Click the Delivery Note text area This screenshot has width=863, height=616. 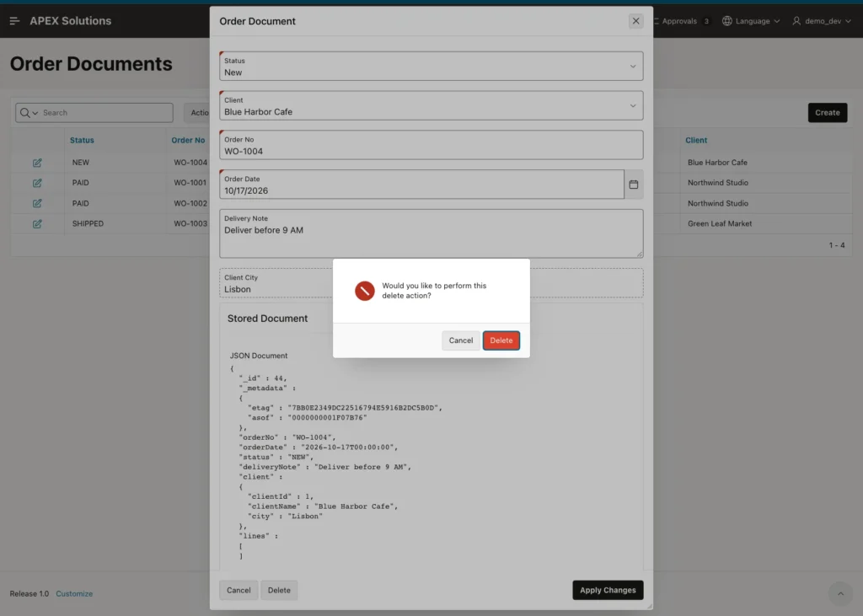[431, 233]
